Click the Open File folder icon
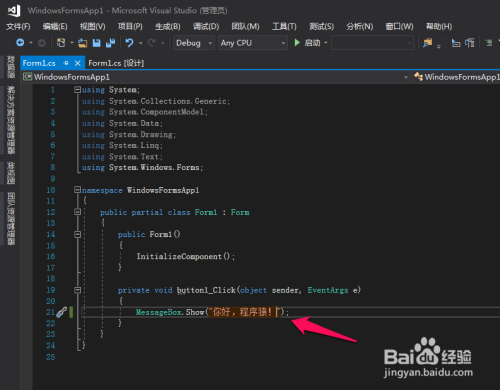500x390 pixels. [x=82, y=43]
